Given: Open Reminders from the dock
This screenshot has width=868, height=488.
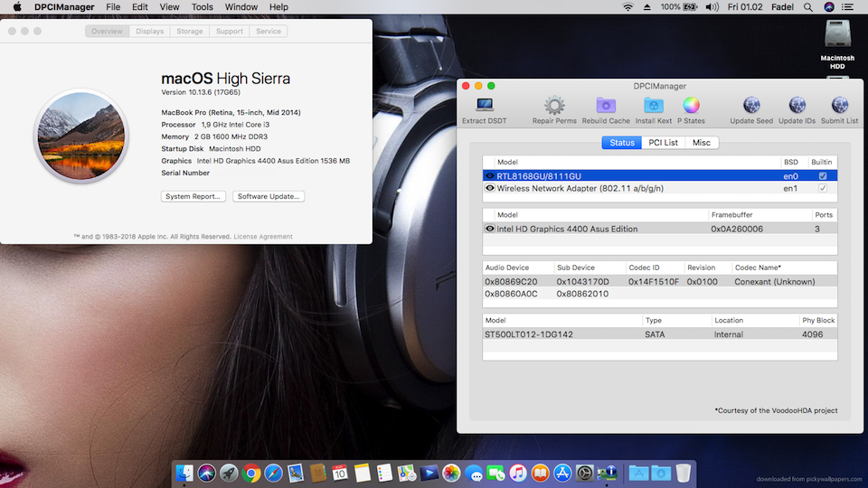Looking at the screenshot, I should click(x=384, y=473).
